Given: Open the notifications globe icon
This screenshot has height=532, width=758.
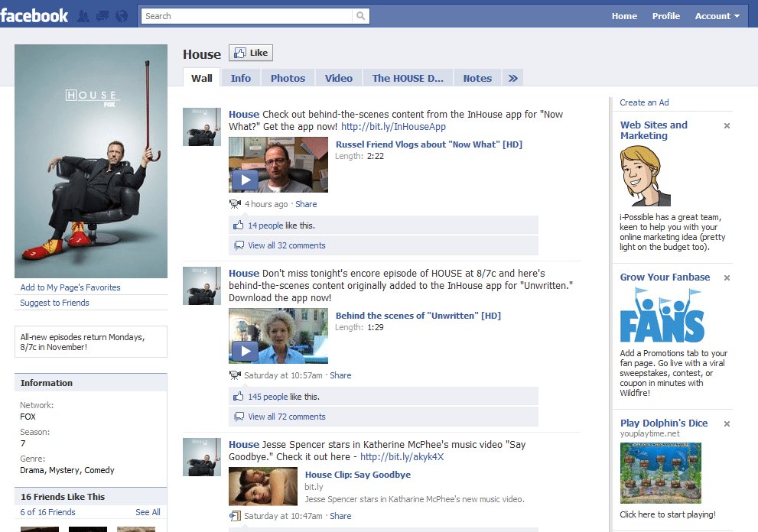Looking at the screenshot, I should [x=122, y=16].
